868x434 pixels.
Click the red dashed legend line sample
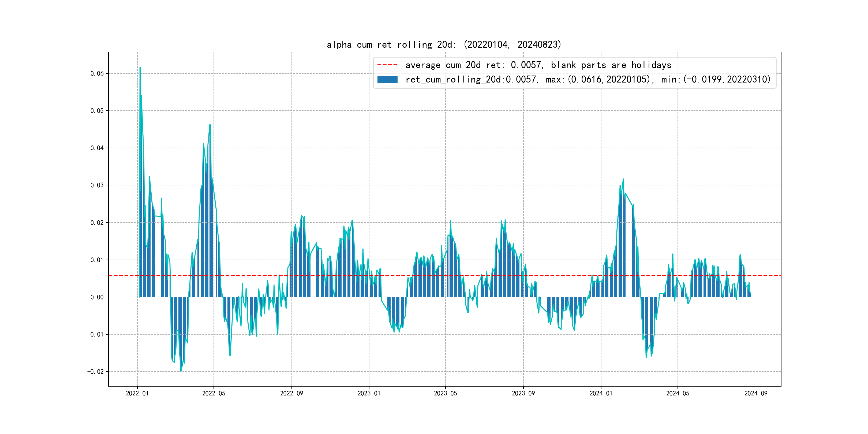click(387, 65)
